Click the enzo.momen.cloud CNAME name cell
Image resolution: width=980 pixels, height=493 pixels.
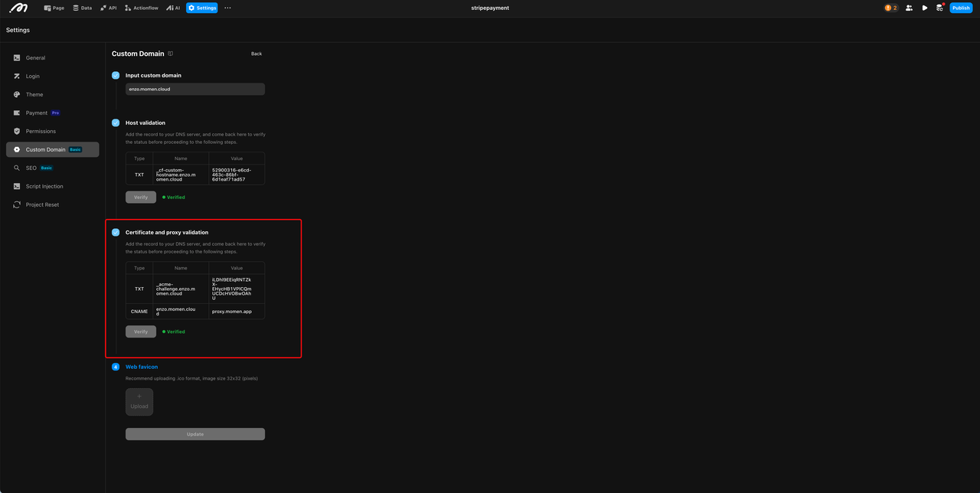(181, 312)
